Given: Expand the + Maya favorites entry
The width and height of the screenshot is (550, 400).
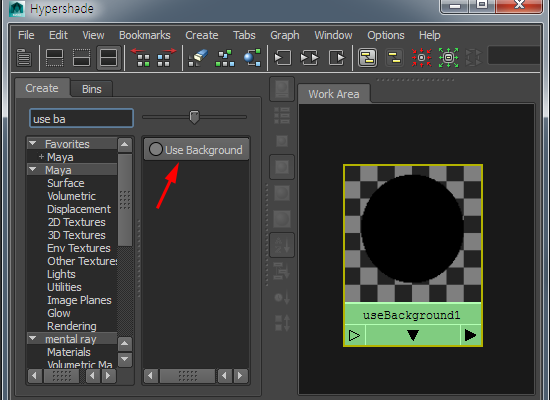Looking at the screenshot, I should (41, 156).
